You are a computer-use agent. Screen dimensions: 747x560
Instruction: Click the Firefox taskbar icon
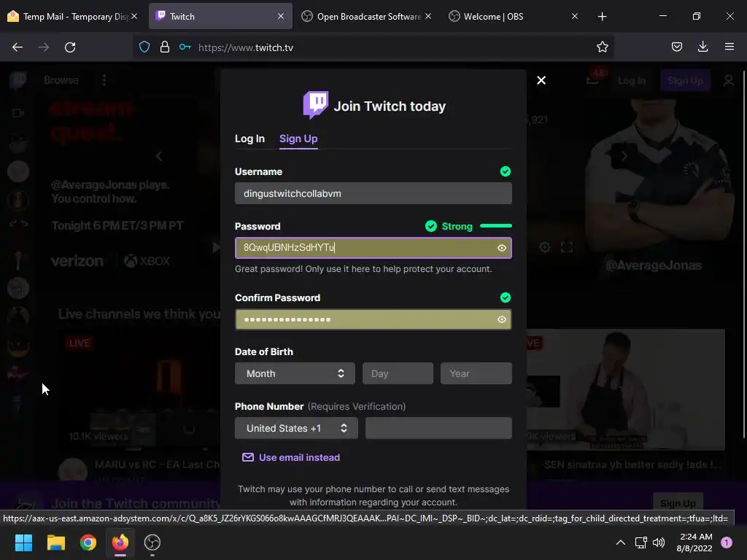click(x=120, y=542)
